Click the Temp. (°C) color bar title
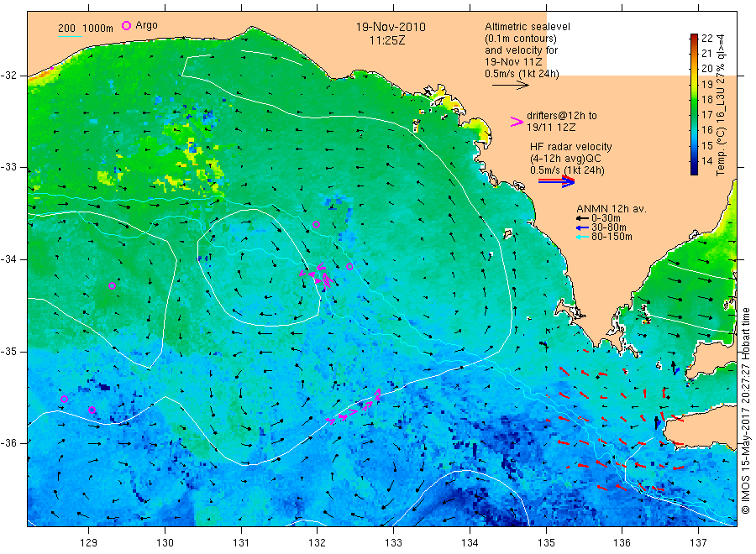This screenshot has width=756, height=554. 721,104
